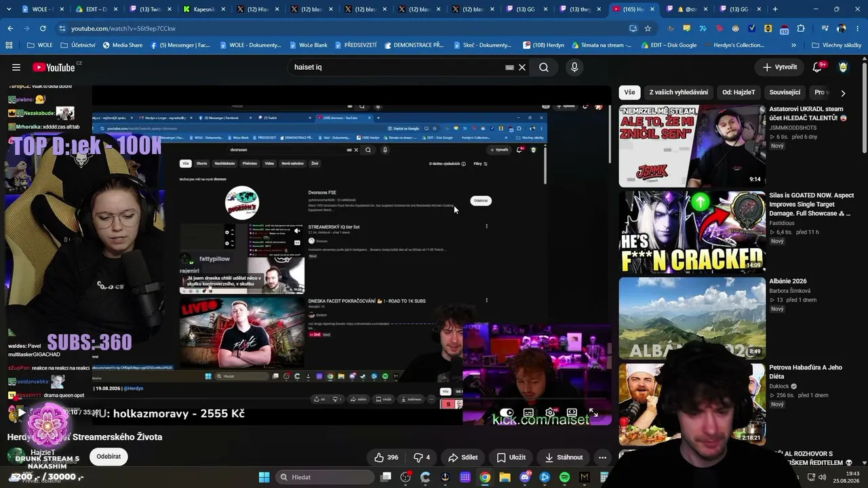Open the video title 'Silas is GOATED NOW'
The width and height of the screenshot is (868, 488).
click(811, 204)
